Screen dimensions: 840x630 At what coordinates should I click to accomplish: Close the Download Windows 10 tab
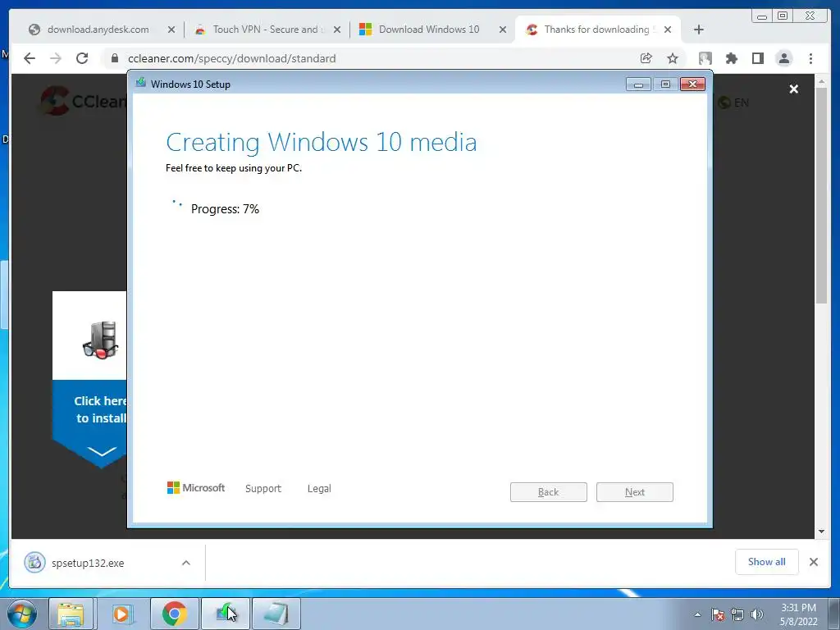(503, 30)
